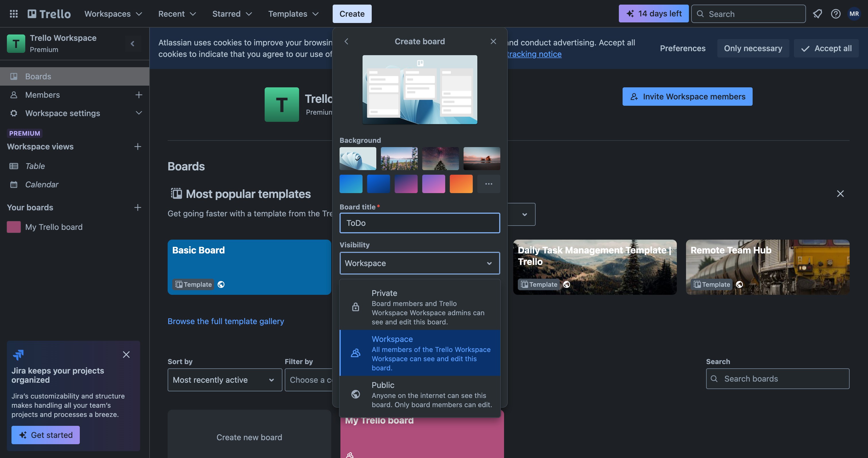Open the Daily Task Management Template card
868x458 pixels.
click(x=595, y=267)
